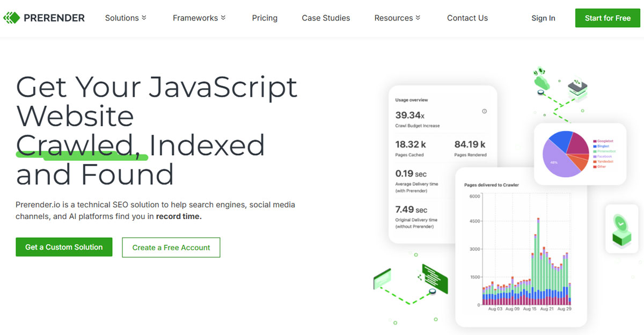This screenshot has height=335, width=644.
Task: Click the magnifier icon beside the chat bubbles
Action: coord(432,292)
